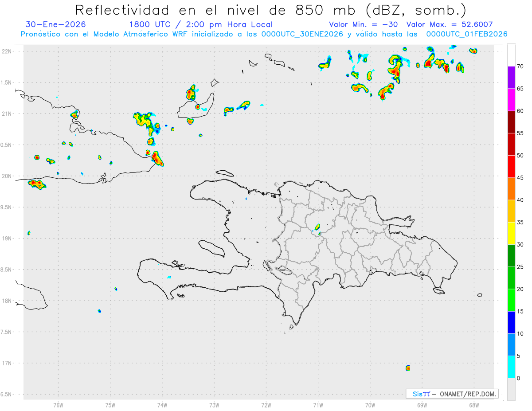Click the latitude label '22N'

[x=8, y=51]
